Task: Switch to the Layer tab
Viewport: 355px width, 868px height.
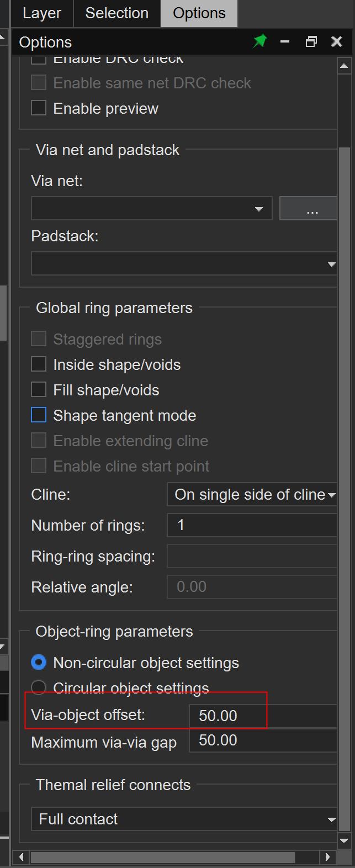Action: point(41,13)
